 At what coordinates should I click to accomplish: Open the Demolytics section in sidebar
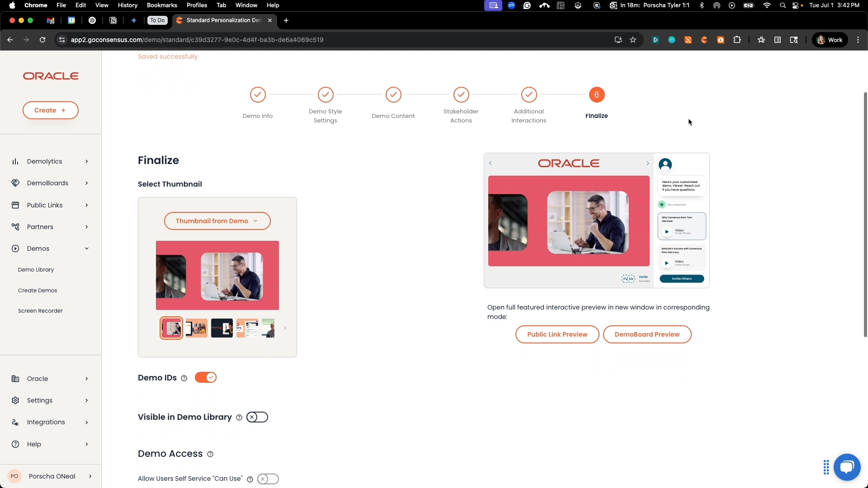tap(44, 161)
